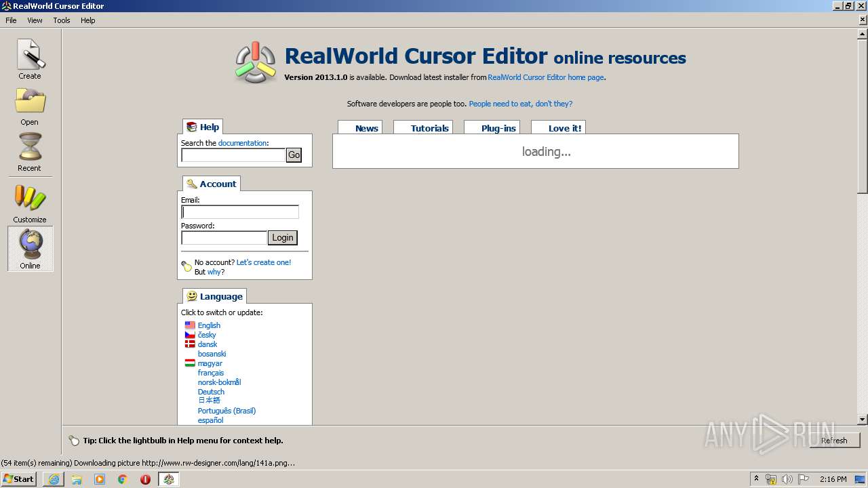Open Internet Explorer from taskbar
Viewport: 868px width, 488px height.
point(54,479)
